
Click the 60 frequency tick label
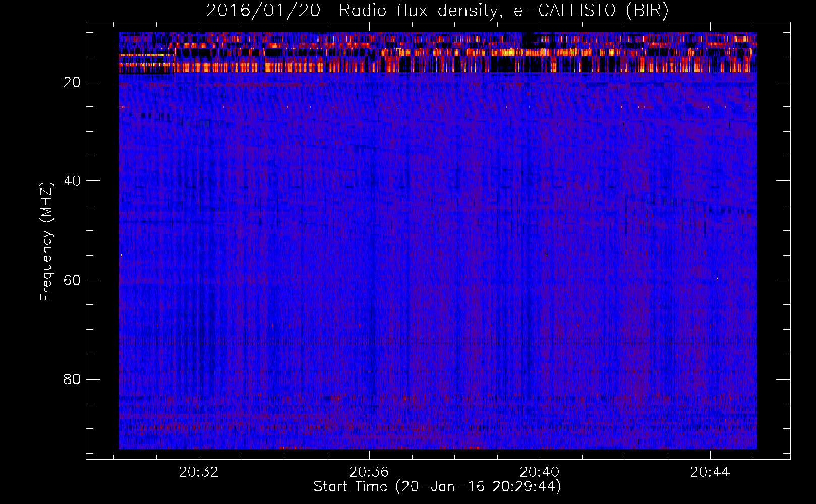click(73, 280)
